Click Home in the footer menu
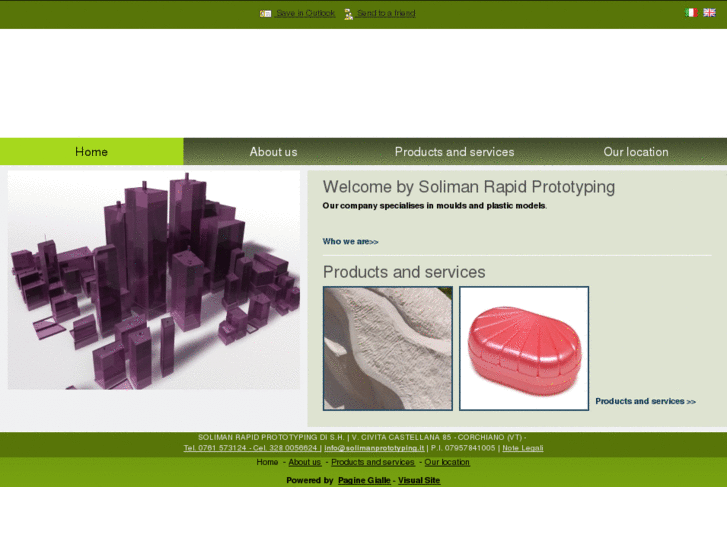The image size is (727, 545). tap(267, 462)
